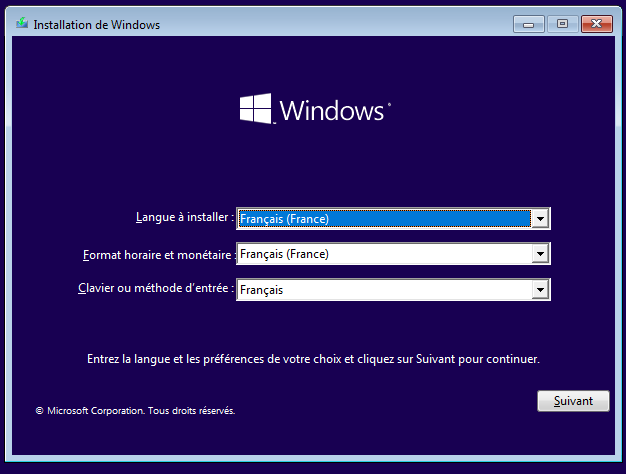626x474 pixels.
Task: Open the Langue à installer dropdown arrow
Action: click(x=540, y=218)
